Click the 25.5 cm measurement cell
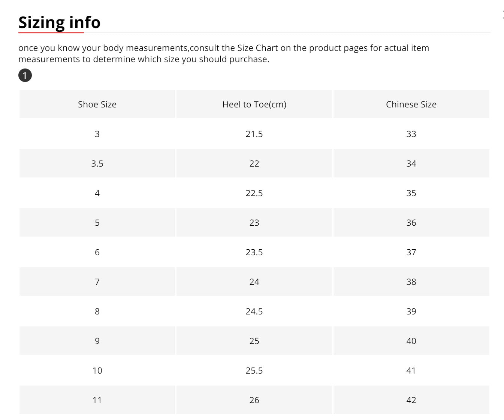This screenshot has height=420, width=504. point(254,371)
